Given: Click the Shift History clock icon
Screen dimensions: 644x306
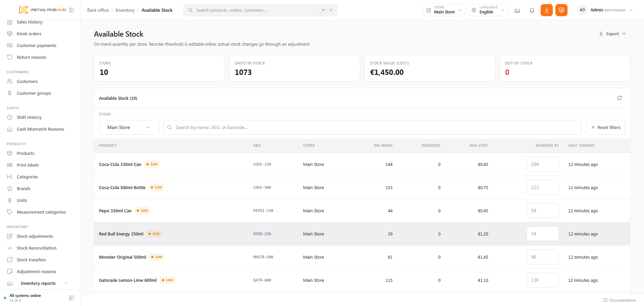Looking at the screenshot, I should (x=10, y=118).
